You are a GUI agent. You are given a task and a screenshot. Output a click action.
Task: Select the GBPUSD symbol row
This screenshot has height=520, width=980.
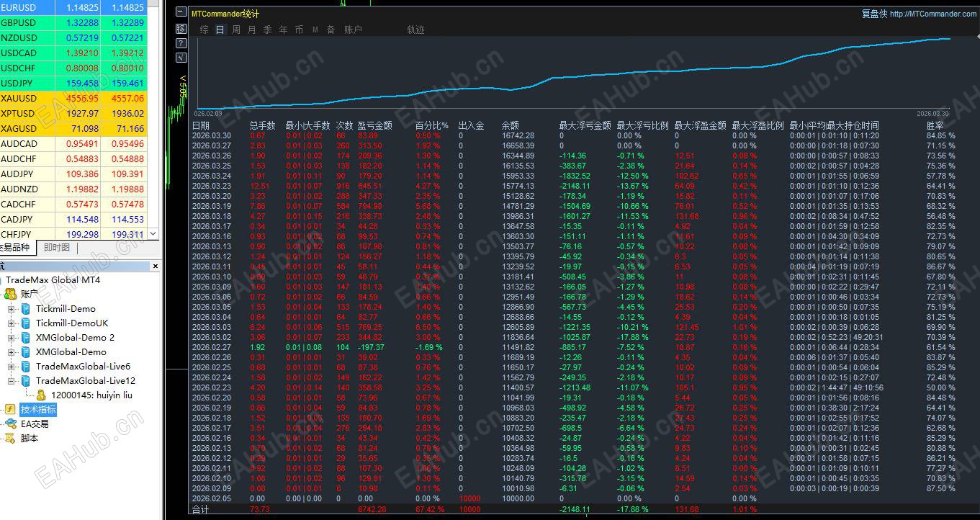(73, 22)
